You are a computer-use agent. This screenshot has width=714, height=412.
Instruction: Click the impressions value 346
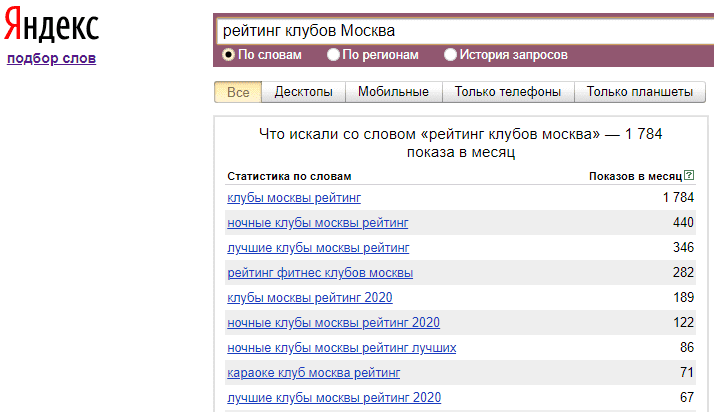click(x=683, y=248)
